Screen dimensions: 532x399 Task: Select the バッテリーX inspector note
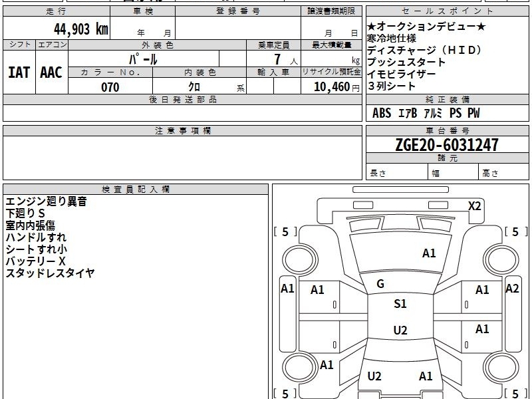click(x=35, y=261)
